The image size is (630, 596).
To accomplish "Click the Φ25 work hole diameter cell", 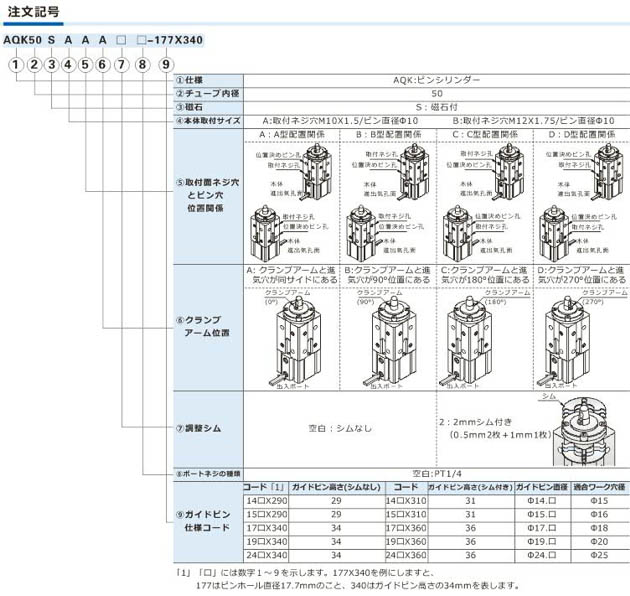I will (x=599, y=555).
